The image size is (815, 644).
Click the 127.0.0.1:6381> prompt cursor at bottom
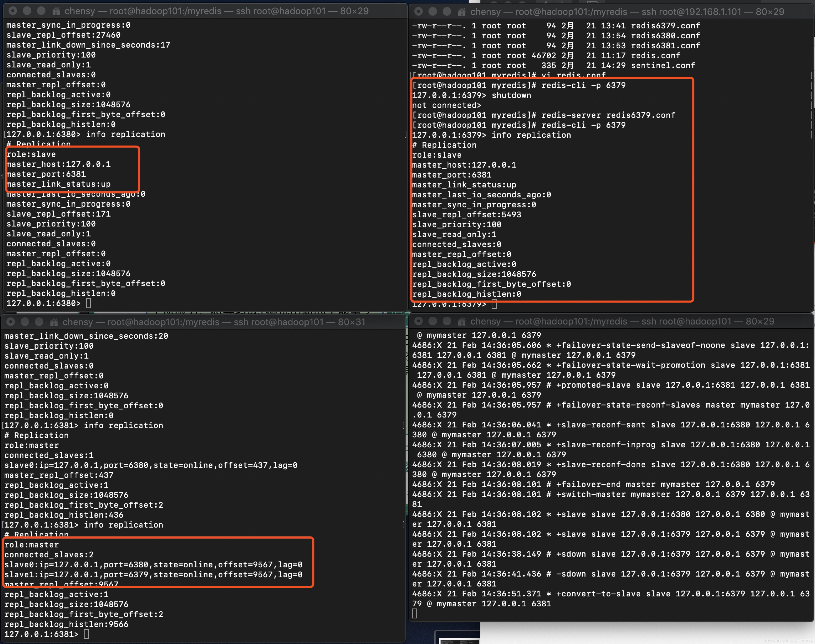click(x=86, y=634)
